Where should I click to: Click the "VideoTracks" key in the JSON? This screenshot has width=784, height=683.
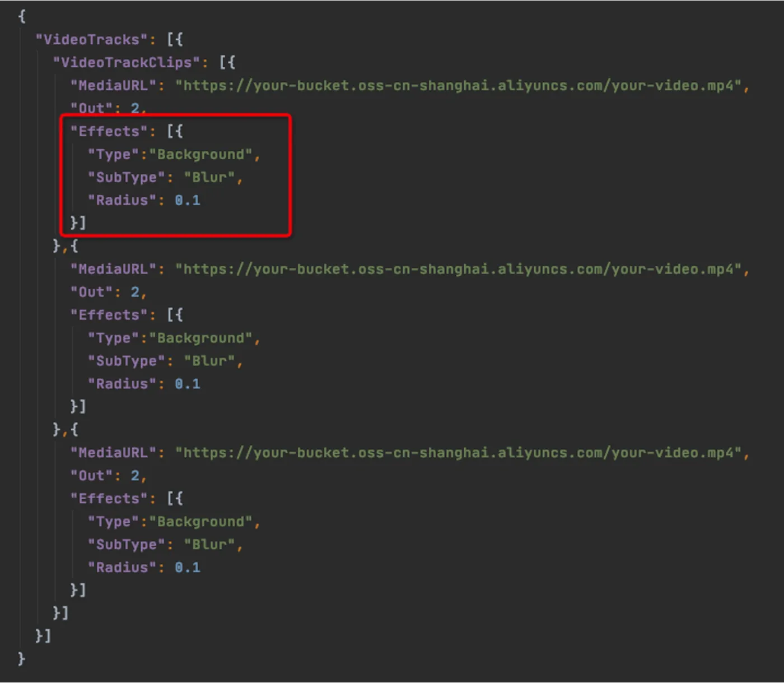[x=91, y=40]
